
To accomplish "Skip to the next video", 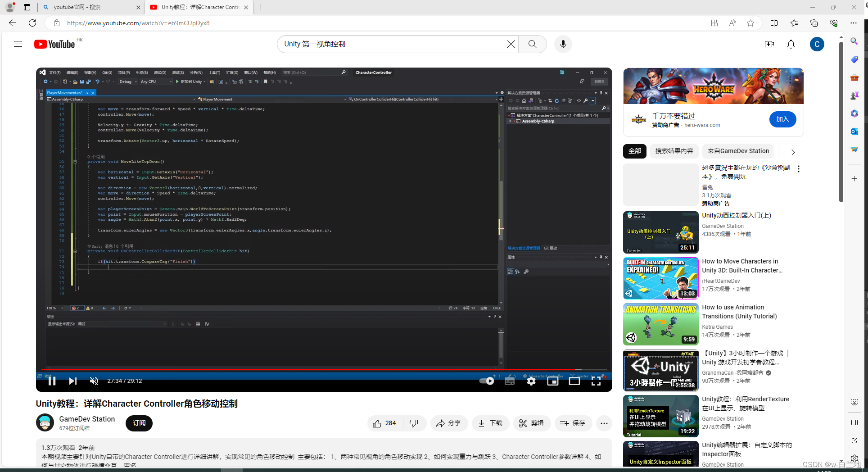I will click(72, 381).
